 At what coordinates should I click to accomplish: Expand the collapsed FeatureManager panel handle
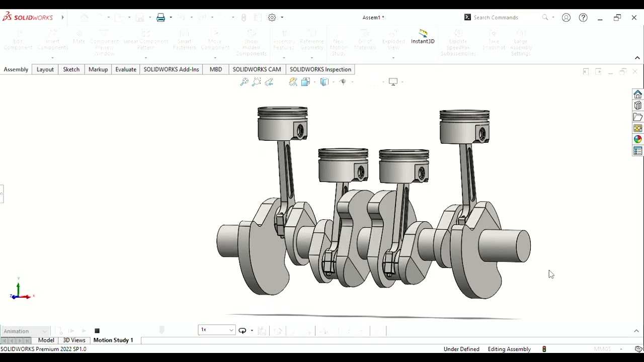coord(2,194)
